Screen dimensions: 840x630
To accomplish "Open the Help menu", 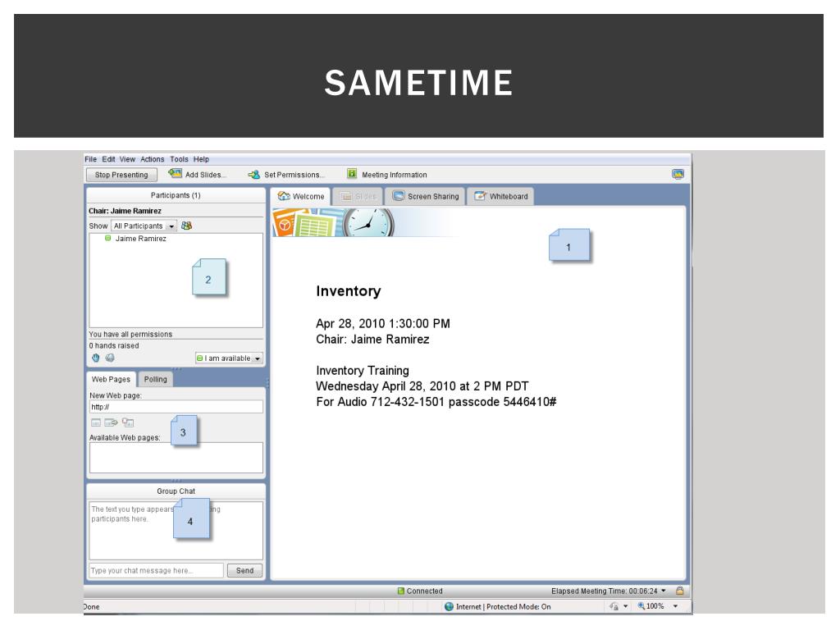I will 201,159.
